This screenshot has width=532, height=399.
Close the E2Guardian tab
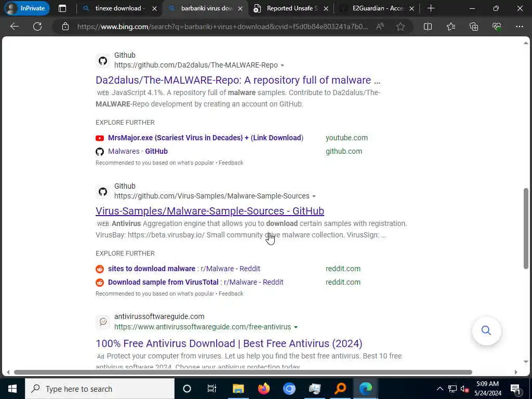(x=411, y=8)
